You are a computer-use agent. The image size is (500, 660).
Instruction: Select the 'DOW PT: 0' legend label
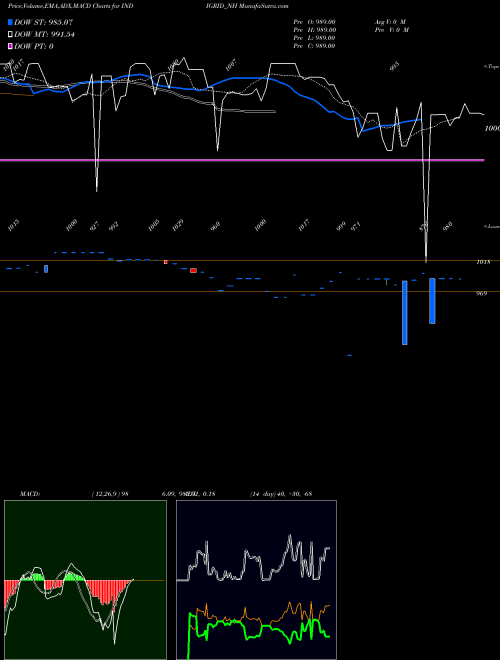click(34, 46)
